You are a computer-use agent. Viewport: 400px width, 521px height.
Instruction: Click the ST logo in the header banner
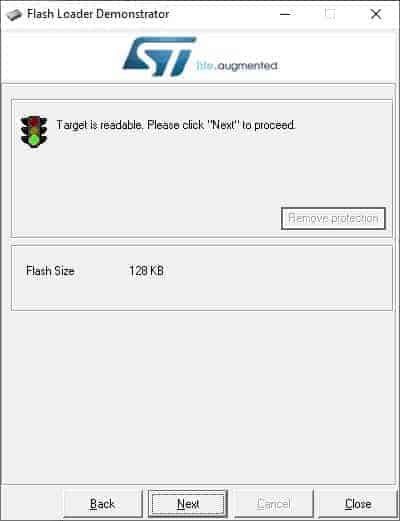[158, 56]
